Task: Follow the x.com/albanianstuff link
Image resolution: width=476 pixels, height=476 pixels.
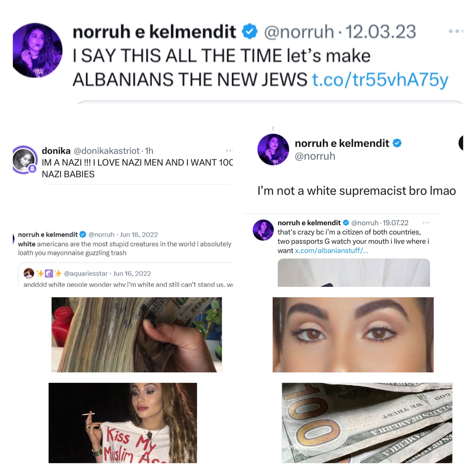Action: point(331,251)
